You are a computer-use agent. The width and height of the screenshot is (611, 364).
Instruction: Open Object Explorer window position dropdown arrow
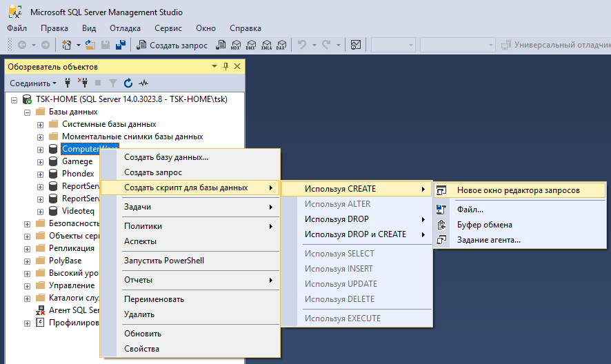point(214,66)
